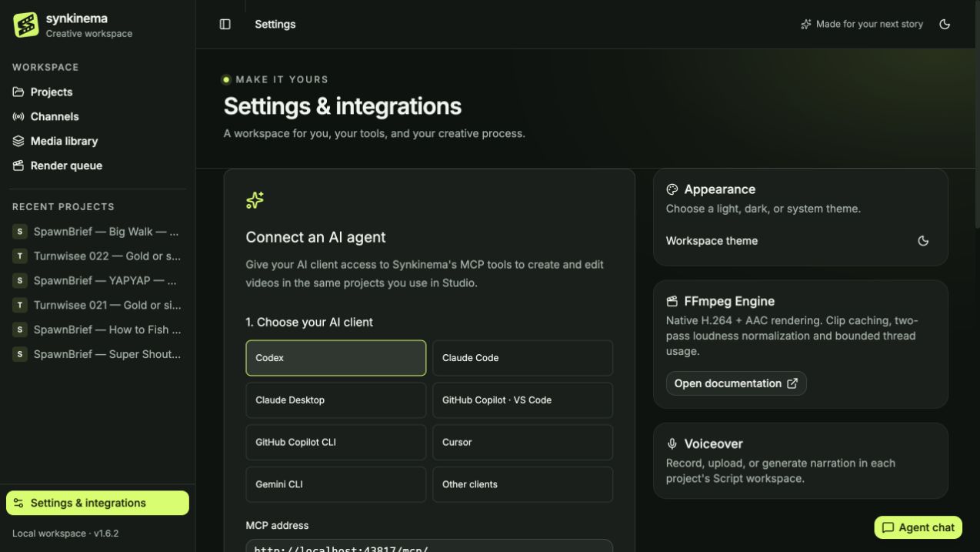Select Cursor as the AI client
Image resolution: width=980 pixels, height=552 pixels.
522,443
